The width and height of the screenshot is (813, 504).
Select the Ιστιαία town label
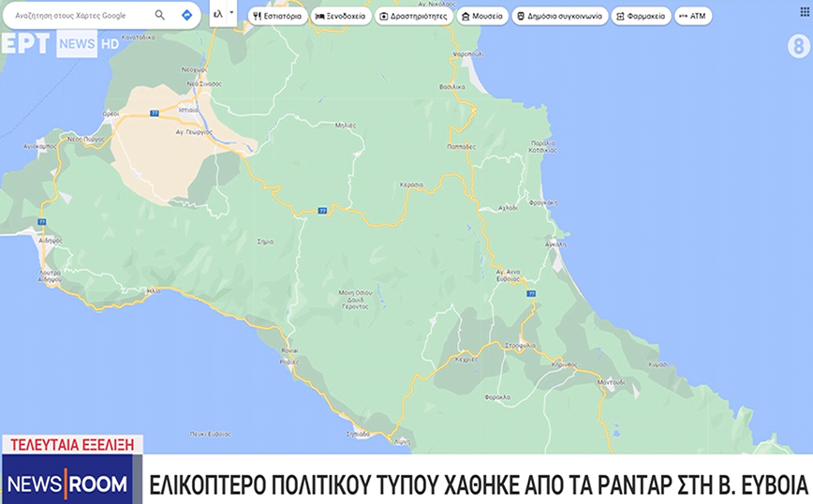click(x=188, y=110)
